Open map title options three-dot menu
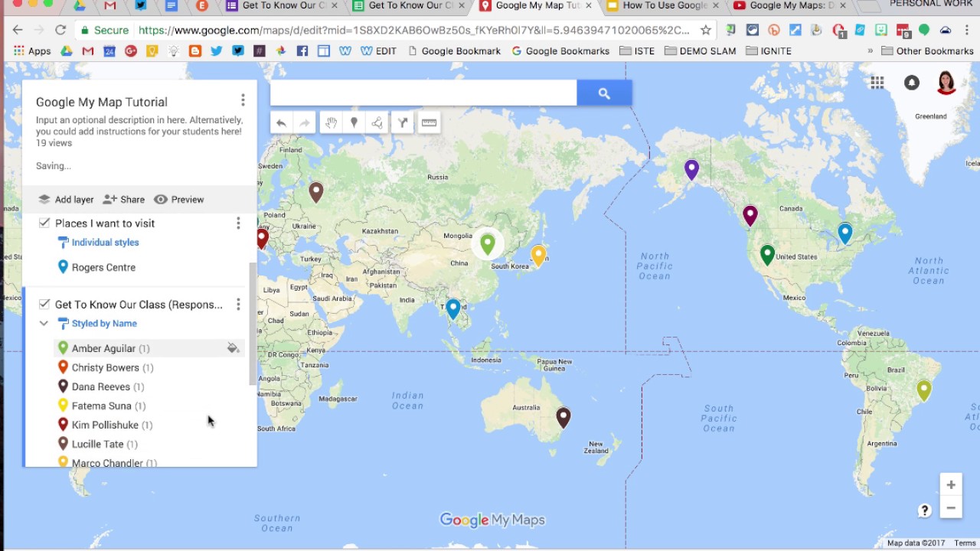This screenshot has width=980, height=551. pyautogui.click(x=243, y=100)
